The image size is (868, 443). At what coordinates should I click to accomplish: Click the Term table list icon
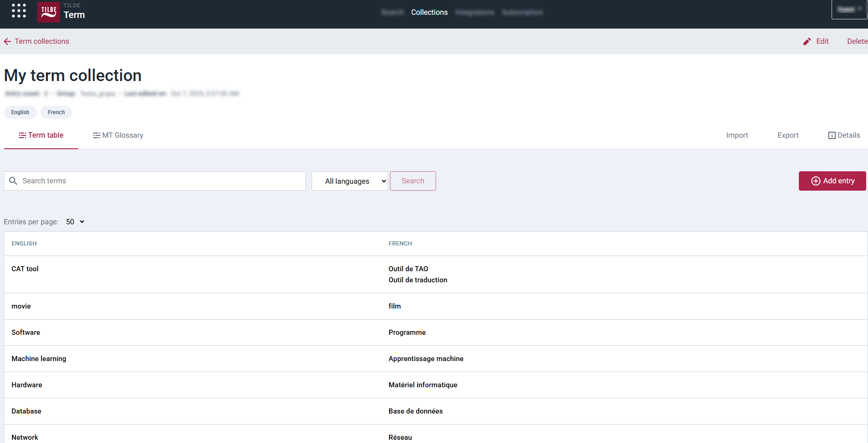coord(22,135)
